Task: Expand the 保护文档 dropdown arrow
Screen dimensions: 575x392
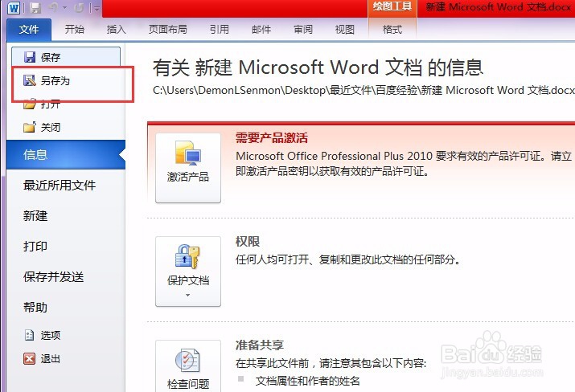Action: point(187,296)
